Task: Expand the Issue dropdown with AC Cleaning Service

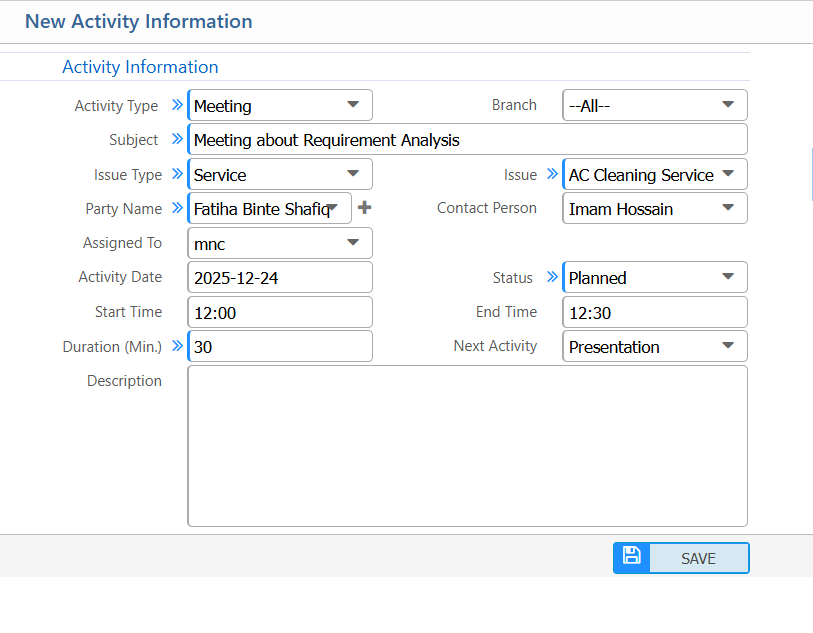Action: tap(655, 174)
